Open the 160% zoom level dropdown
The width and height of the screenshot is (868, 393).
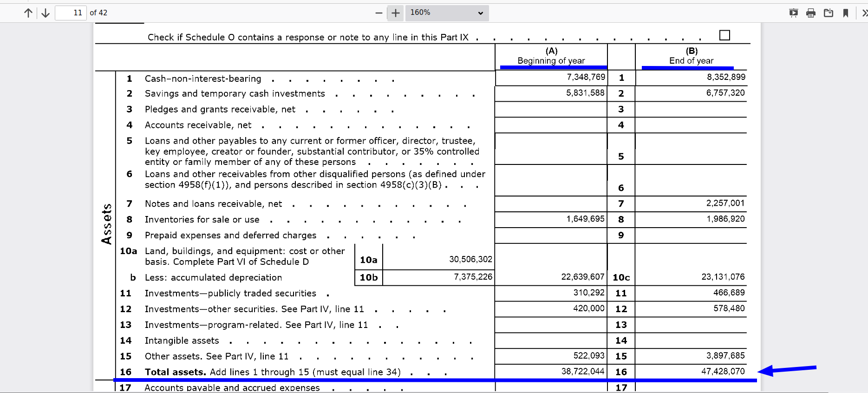tap(447, 13)
